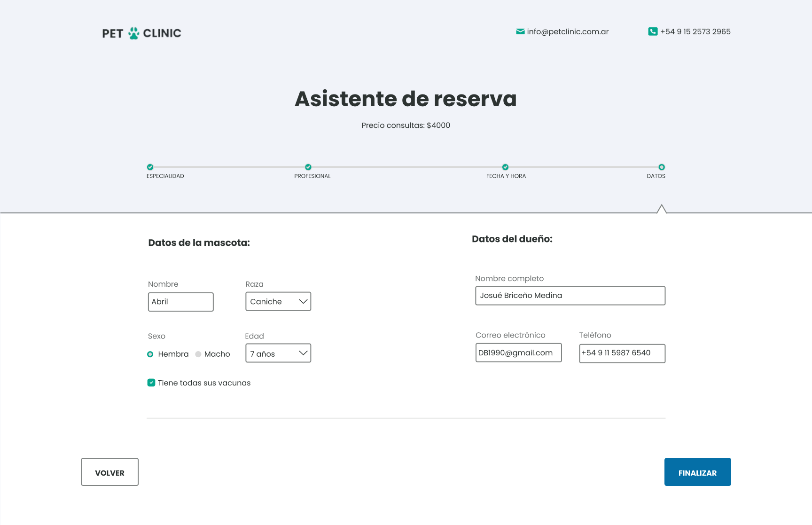
Task: Open the Raza dropdown showing Caniche
Action: tap(278, 301)
